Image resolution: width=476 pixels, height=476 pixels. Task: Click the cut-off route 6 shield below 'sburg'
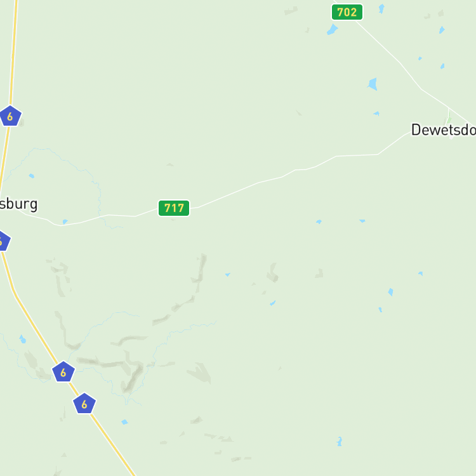pyautogui.click(x=4, y=241)
